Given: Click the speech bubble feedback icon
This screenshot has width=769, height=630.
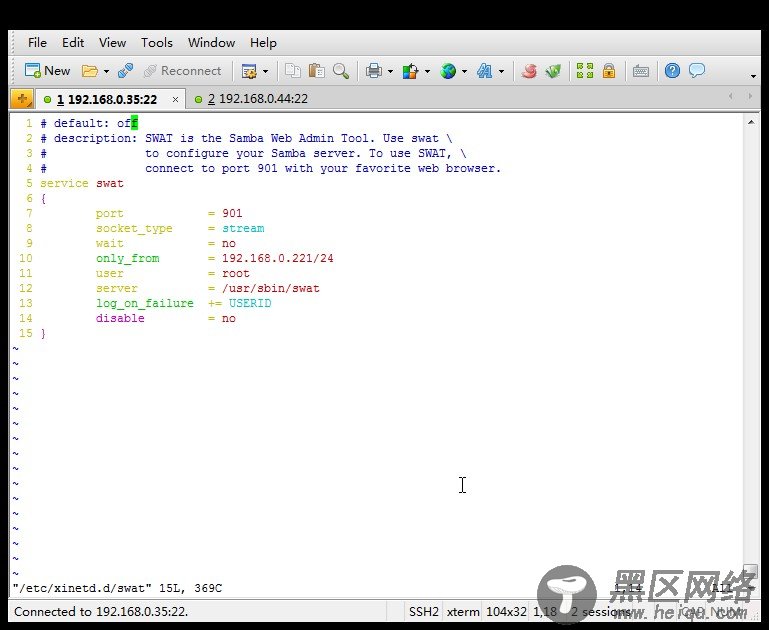Looking at the screenshot, I should (x=696, y=71).
